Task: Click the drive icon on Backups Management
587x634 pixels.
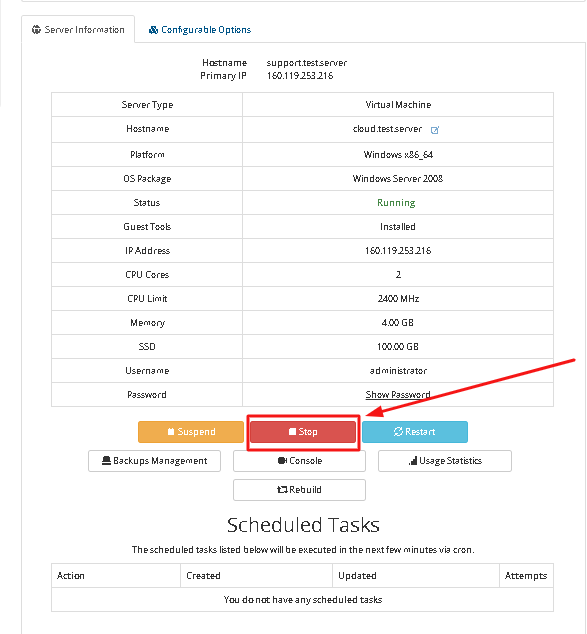Action: [x=106, y=461]
